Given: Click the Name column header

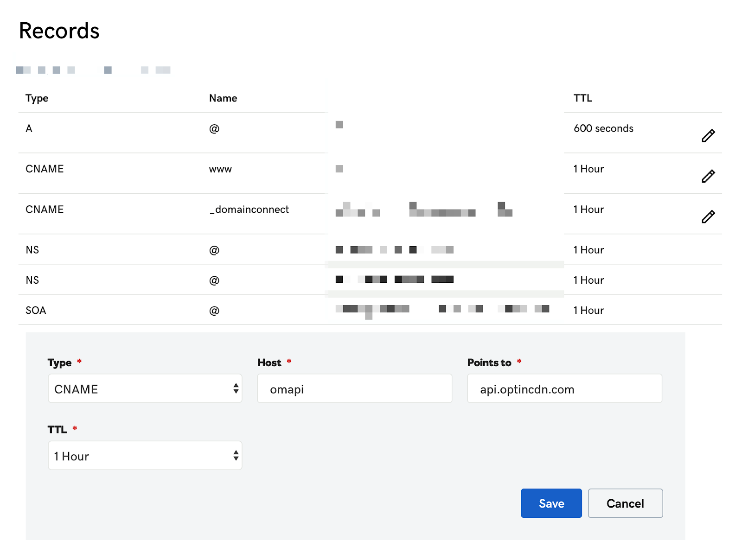Looking at the screenshot, I should pyautogui.click(x=223, y=98).
